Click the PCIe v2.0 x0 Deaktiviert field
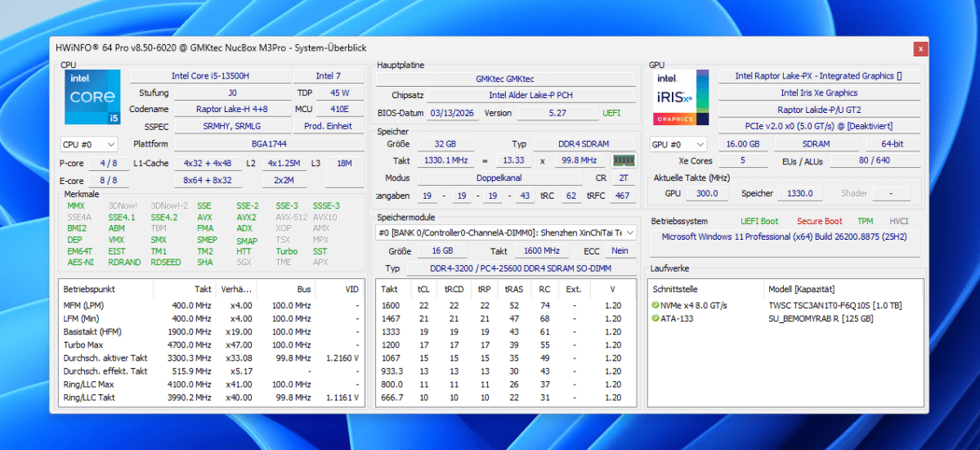 coord(819,127)
